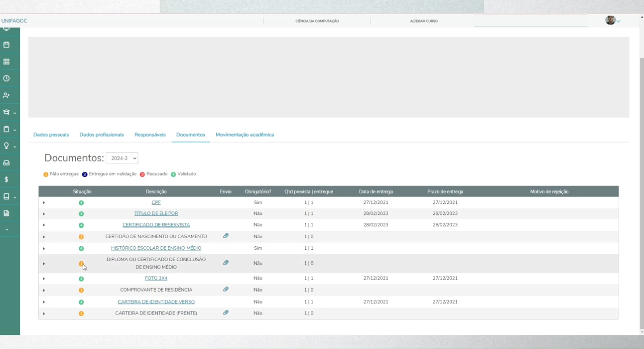Open the clock schedule sidebar icon
This screenshot has width=644, height=349.
6,78
